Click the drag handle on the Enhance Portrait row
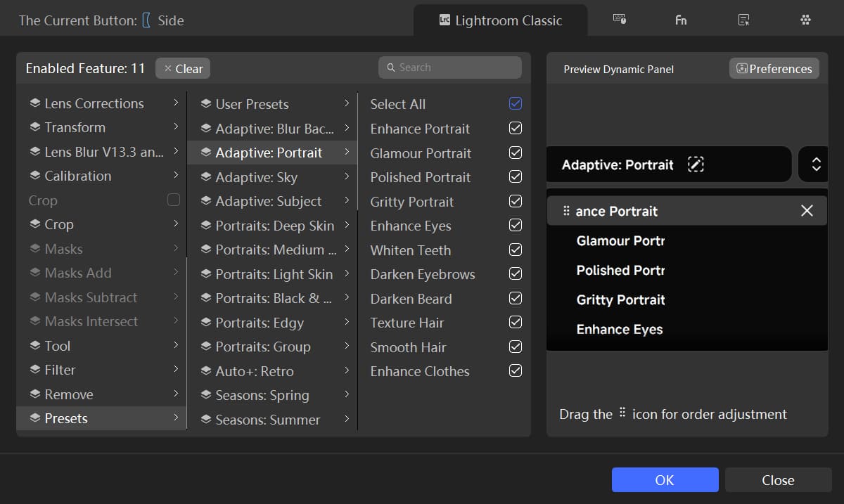This screenshot has height=504, width=844. [566, 211]
